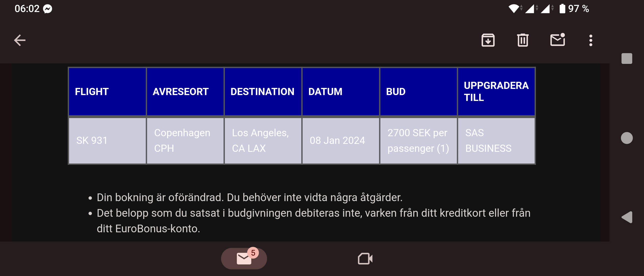Archive the email using the archive icon

coord(488,40)
